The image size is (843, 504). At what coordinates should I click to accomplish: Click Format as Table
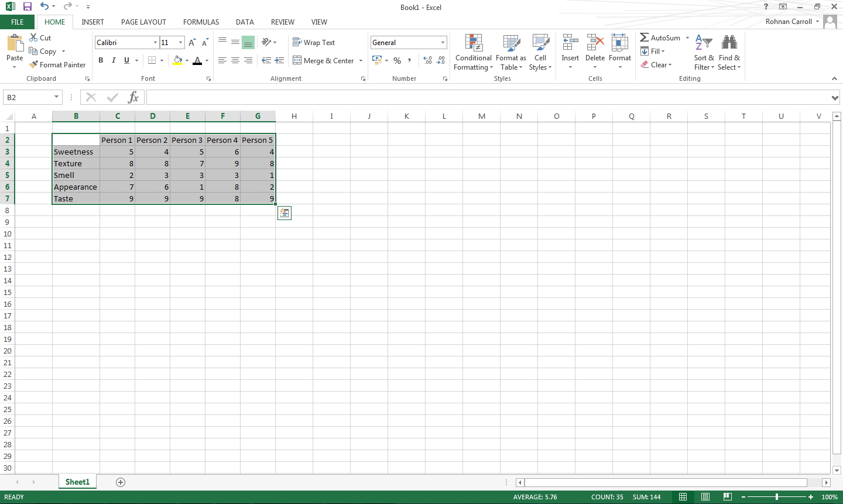point(511,52)
